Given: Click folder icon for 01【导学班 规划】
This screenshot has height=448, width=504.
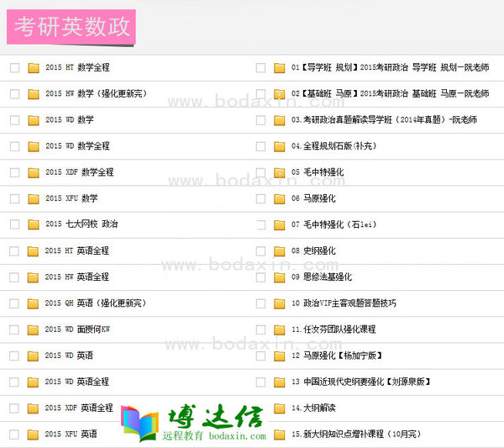Looking at the screenshot, I should (x=280, y=68).
